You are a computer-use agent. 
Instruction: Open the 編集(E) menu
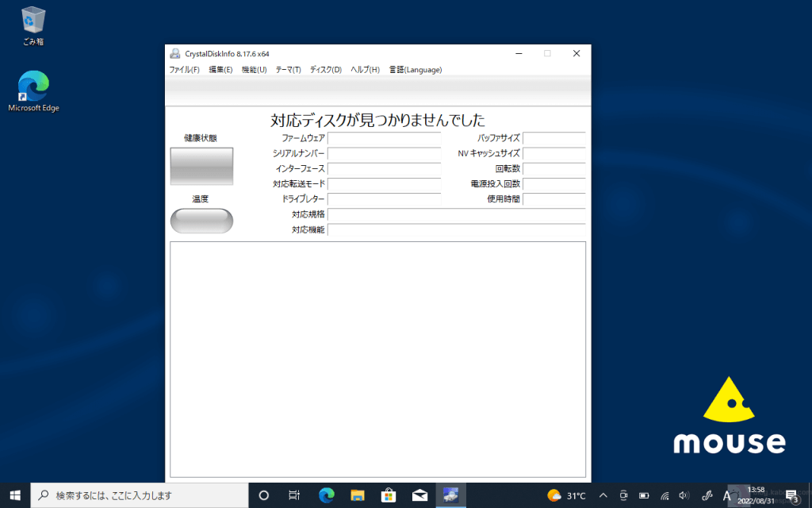(x=220, y=70)
